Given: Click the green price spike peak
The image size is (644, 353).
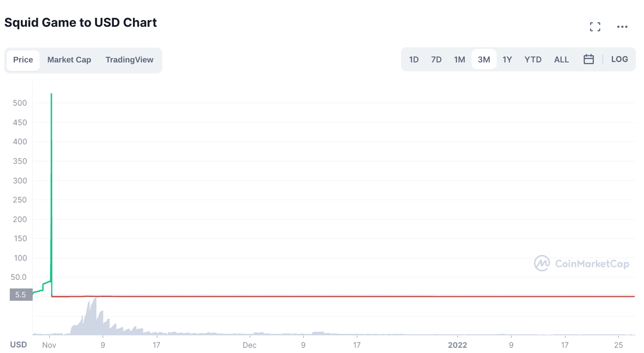Looking at the screenshot, I should click(51, 94).
